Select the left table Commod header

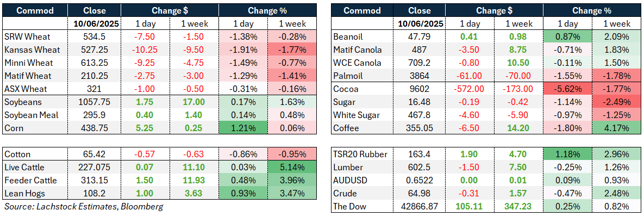[35, 11]
